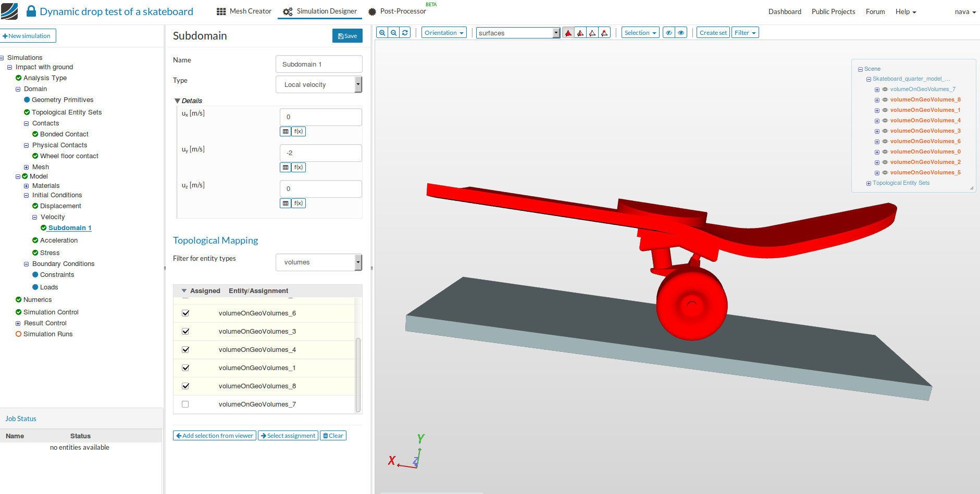
Task: Toggle visibility eye of volumeOnGeoVolumes_7 in scene
Action: 885,90
